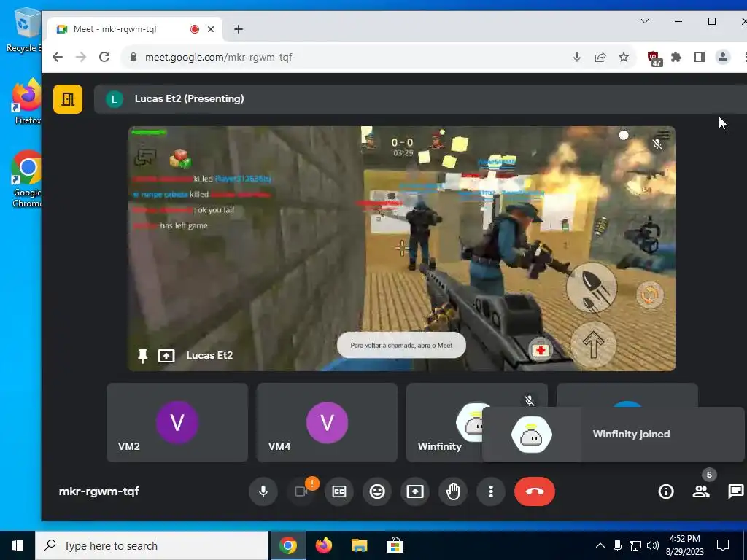Image resolution: width=747 pixels, height=560 pixels.
Task: Click the game's chat bubbles icon
Action: point(145,157)
